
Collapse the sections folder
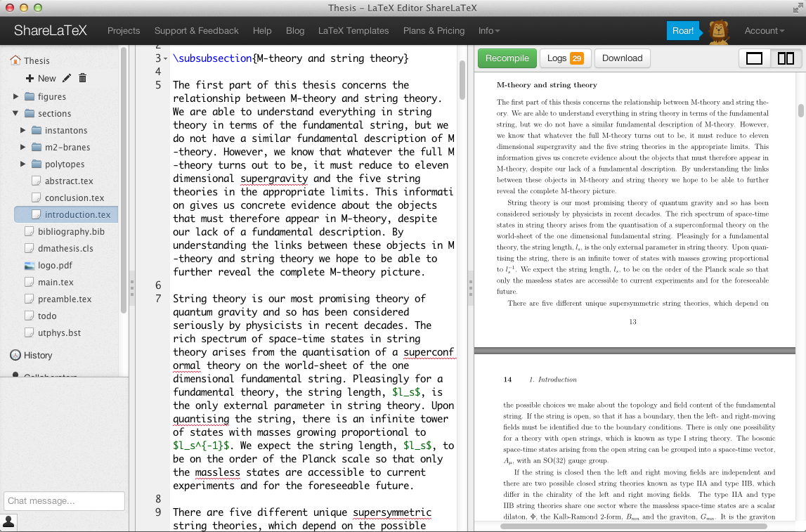click(15, 113)
